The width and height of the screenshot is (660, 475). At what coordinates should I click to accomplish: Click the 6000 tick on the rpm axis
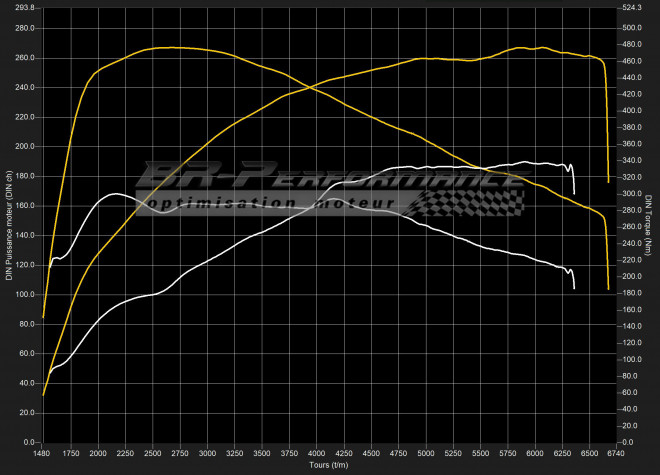(534, 453)
